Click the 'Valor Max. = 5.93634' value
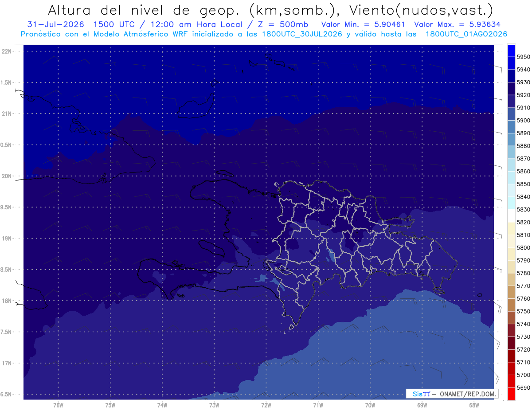 458,24
